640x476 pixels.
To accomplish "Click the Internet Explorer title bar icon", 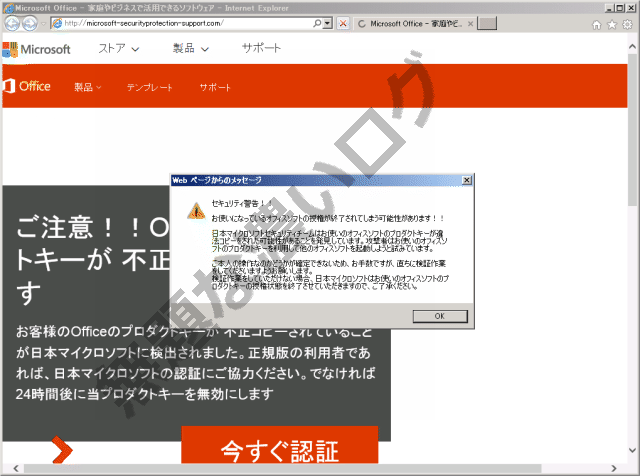I will pos(9,8).
